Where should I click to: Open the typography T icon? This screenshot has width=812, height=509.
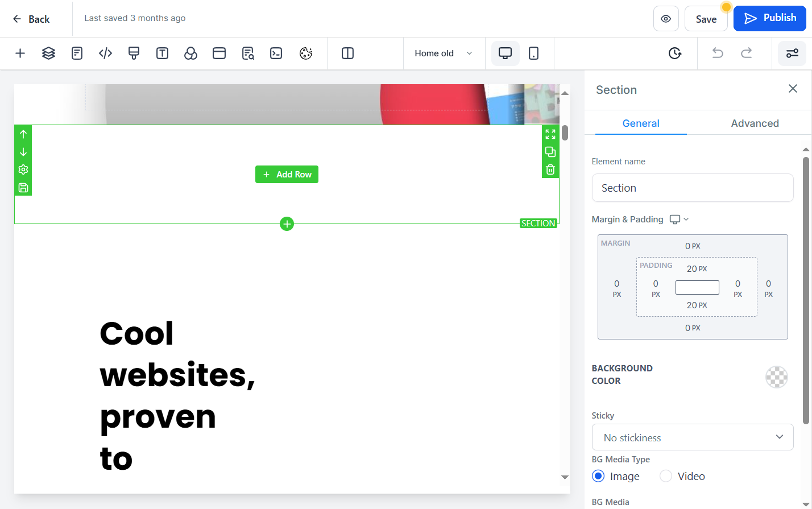pos(162,53)
